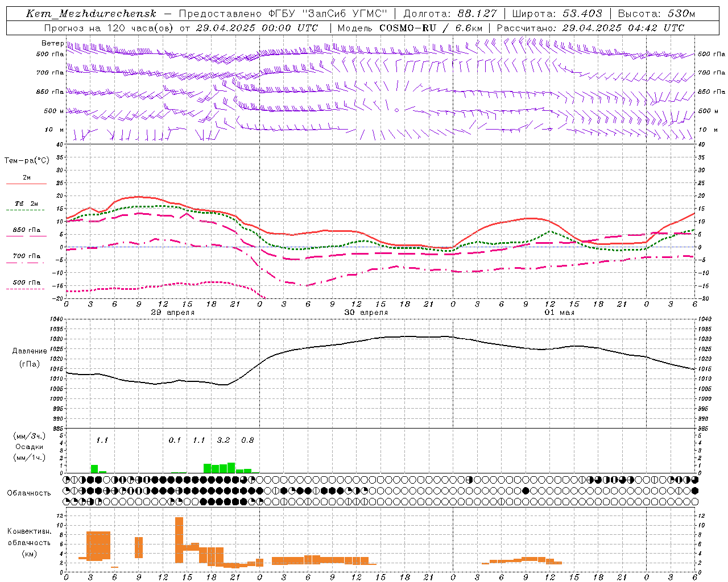The height and width of the screenshot is (582, 728).
Task: Click the 'Рассчитано: 29.04.2025 04:42 UTC' text
Action: [x=590, y=28]
